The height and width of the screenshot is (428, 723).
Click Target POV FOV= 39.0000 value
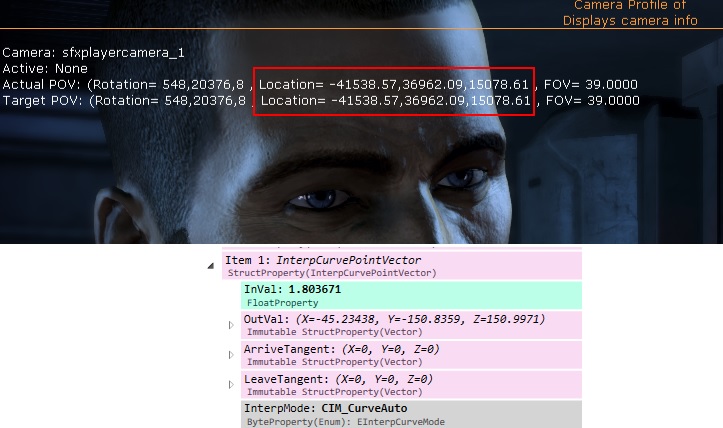[x=593, y=101]
